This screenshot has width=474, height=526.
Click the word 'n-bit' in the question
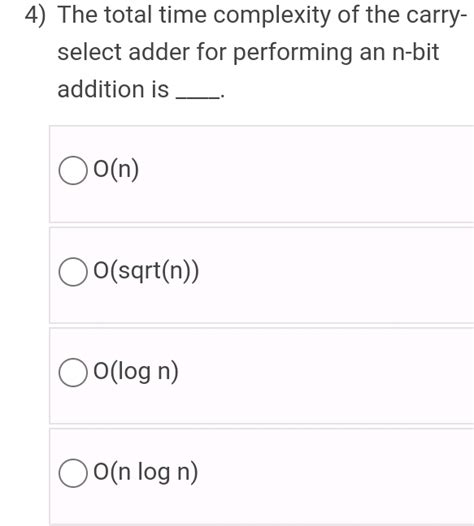pyautogui.click(x=415, y=52)
